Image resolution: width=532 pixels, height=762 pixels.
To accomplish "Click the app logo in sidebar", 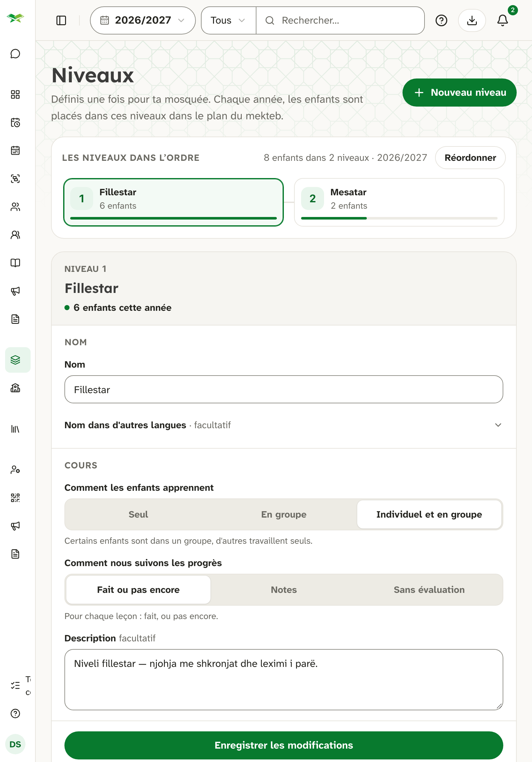I will pos(15,18).
